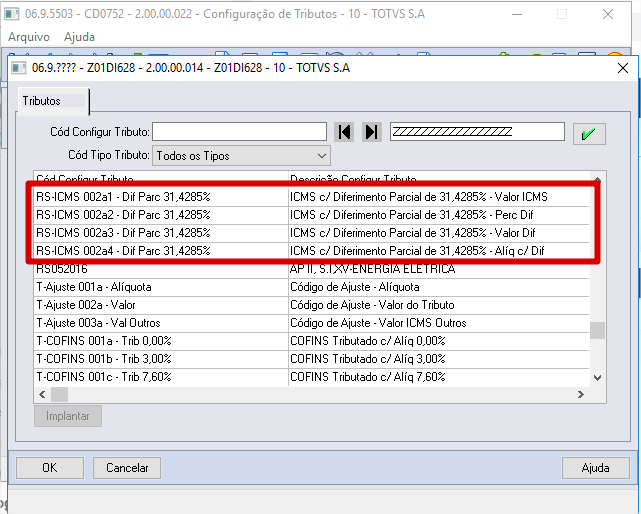The width and height of the screenshot is (641, 514).
Task: Click horizontal scrollbar thumb
Action: 59,394
